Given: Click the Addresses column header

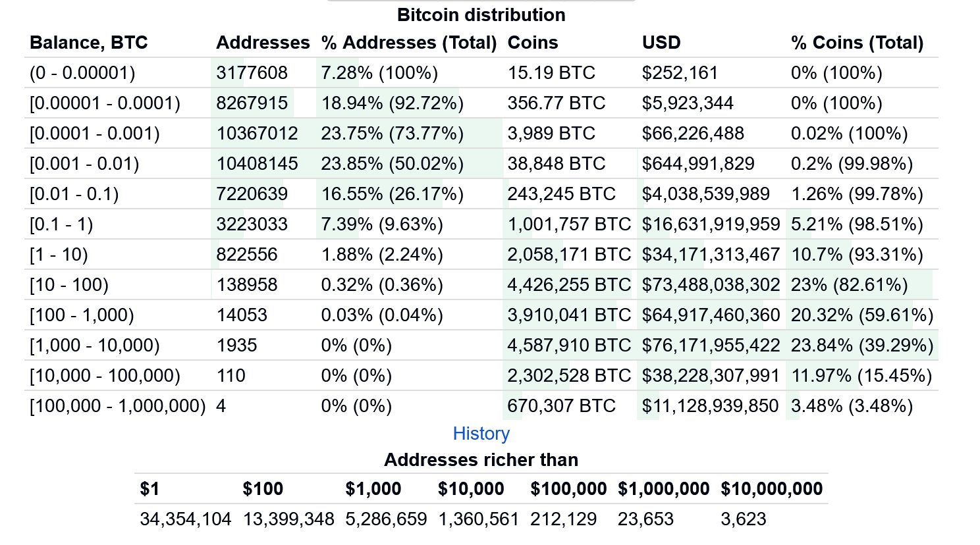Looking at the screenshot, I should pos(263,43).
